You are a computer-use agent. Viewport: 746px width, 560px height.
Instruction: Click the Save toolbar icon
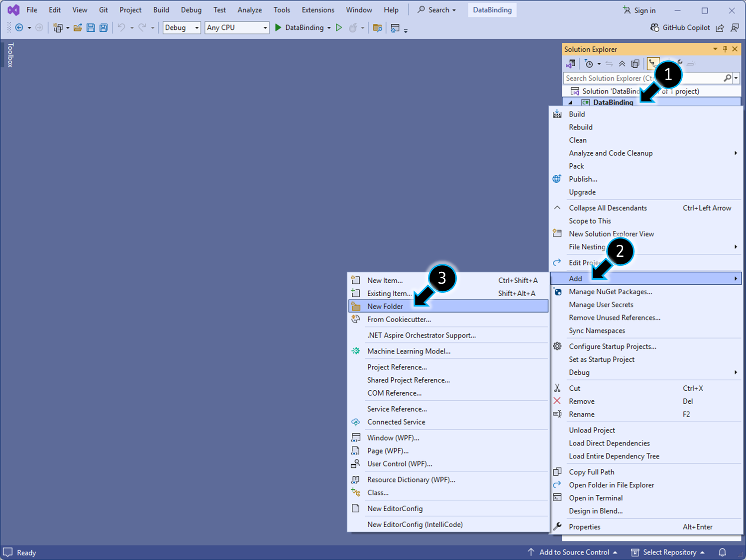pos(91,28)
